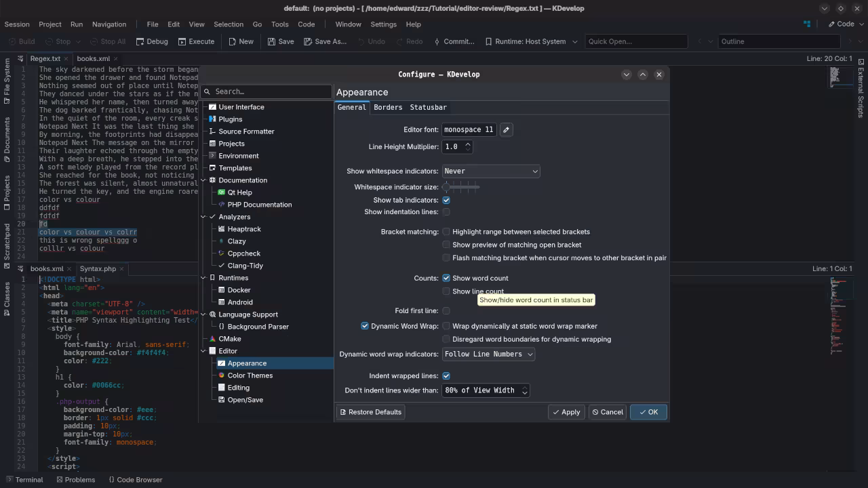
Task: Collapse the Analyzers tree section
Action: 203,217
